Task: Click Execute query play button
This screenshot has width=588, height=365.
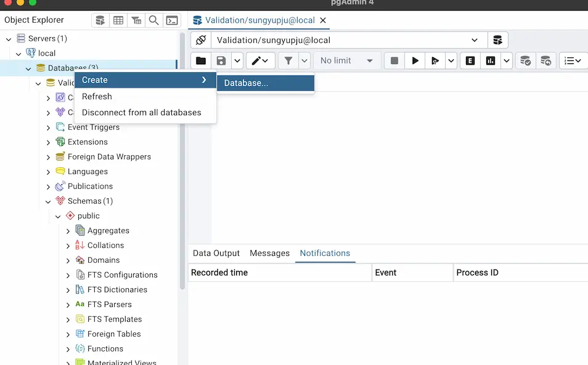Action: point(415,61)
